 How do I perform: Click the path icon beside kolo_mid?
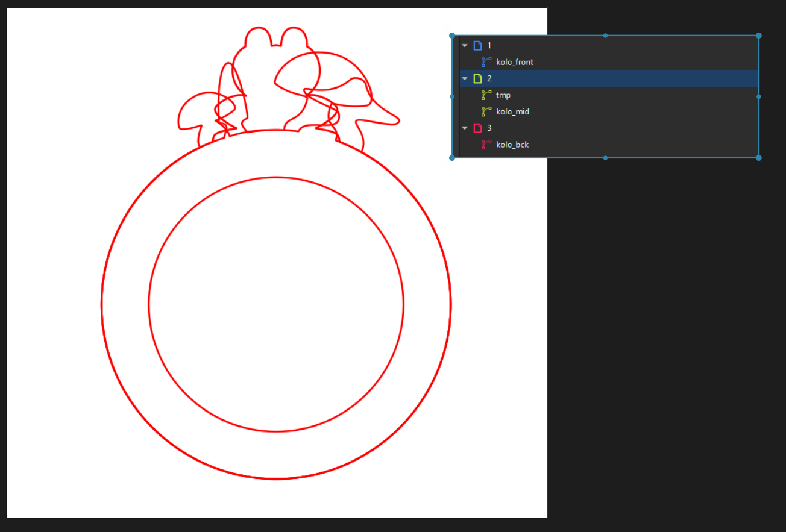[x=486, y=111]
